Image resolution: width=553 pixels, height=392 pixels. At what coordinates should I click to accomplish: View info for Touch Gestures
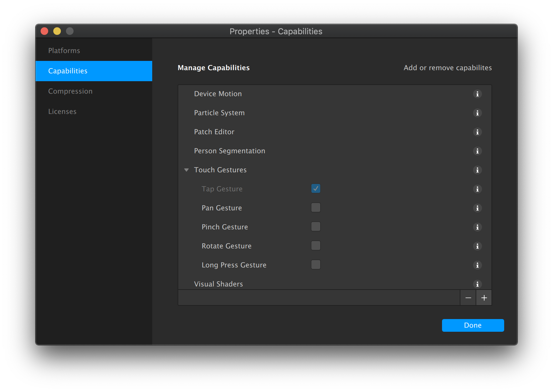click(477, 170)
